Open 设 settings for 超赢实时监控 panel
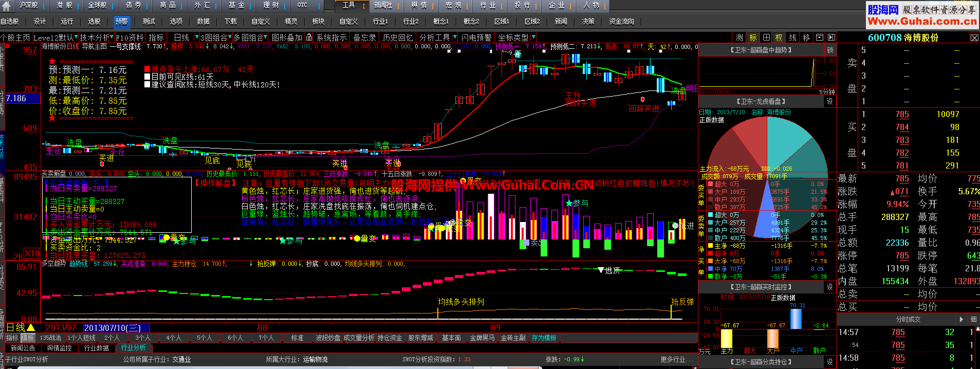 click(830, 287)
